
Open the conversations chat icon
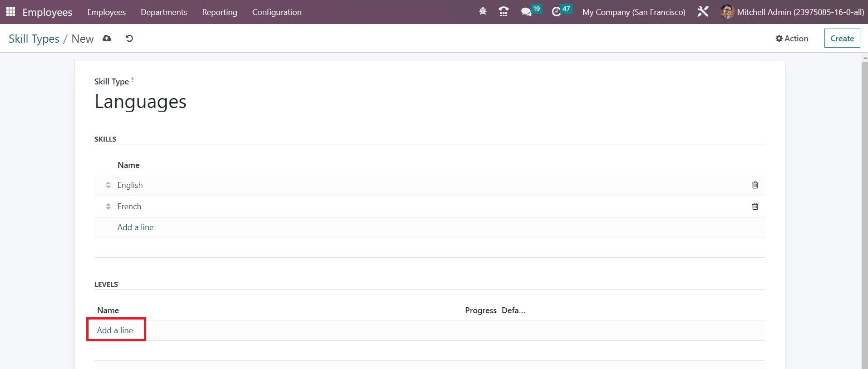(x=527, y=12)
